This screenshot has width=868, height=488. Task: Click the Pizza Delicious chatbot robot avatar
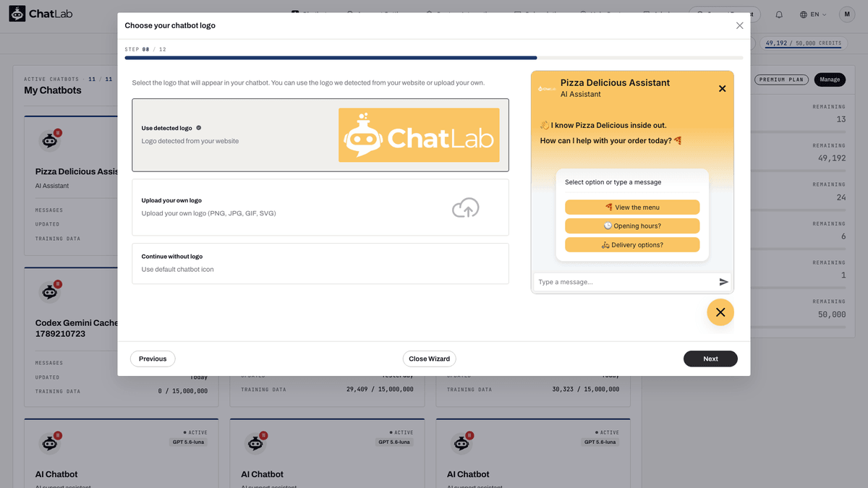[49, 141]
